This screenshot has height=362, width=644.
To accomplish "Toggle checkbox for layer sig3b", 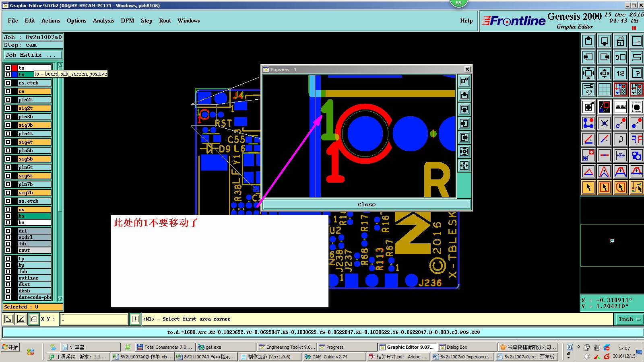I will pos(8,125).
